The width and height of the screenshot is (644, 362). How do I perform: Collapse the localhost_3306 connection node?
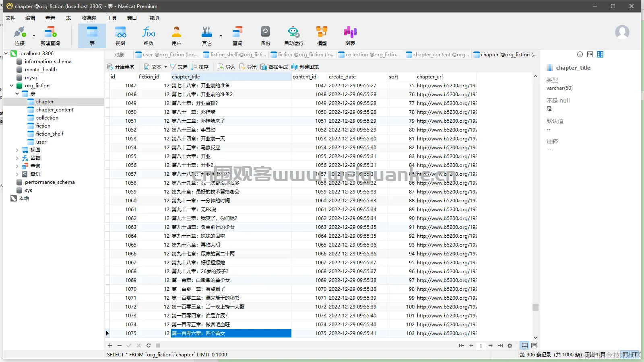click(x=6, y=53)
